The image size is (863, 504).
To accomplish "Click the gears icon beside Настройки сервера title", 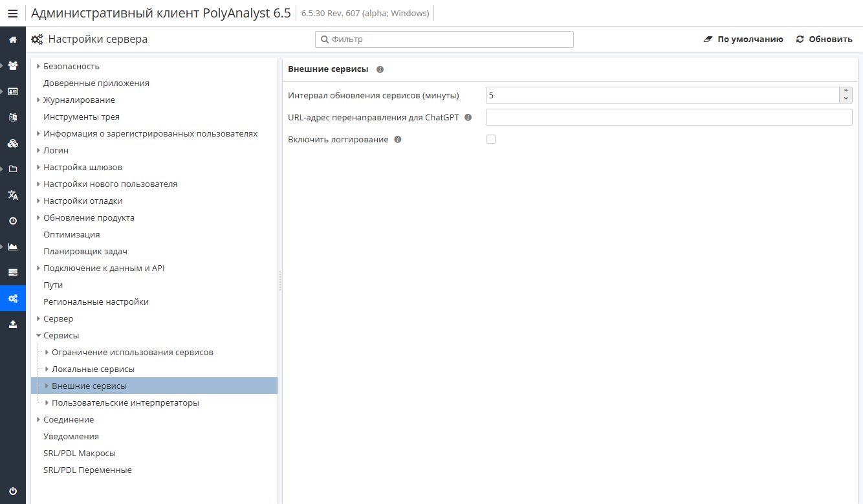I will [x=38, y=39].
